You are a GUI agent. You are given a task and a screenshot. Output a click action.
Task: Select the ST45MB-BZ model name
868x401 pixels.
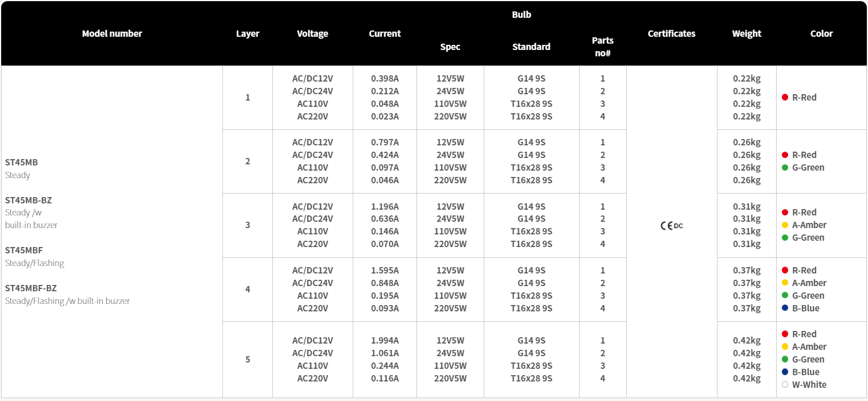(x=29, y=200)
